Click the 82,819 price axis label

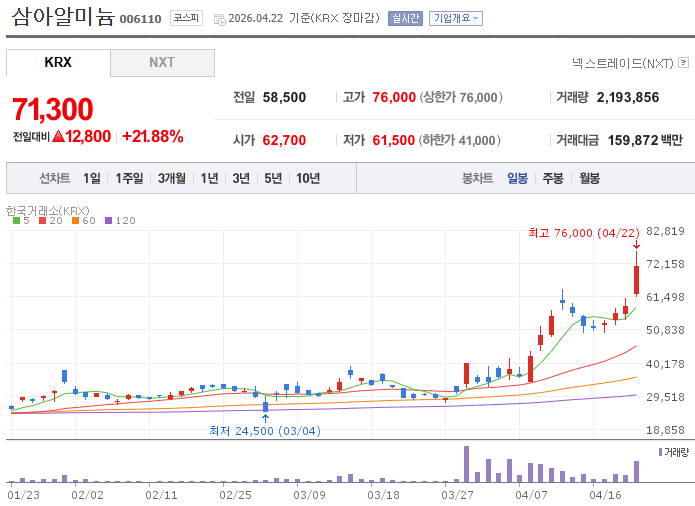(665, 231)
